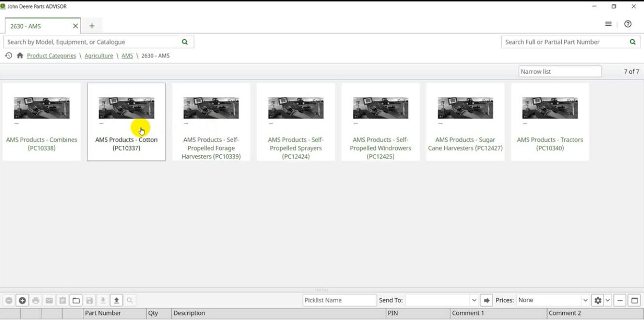Click the Qty column header
The height and width of the screenshot is (320, 644).
[x=159, y=314]
